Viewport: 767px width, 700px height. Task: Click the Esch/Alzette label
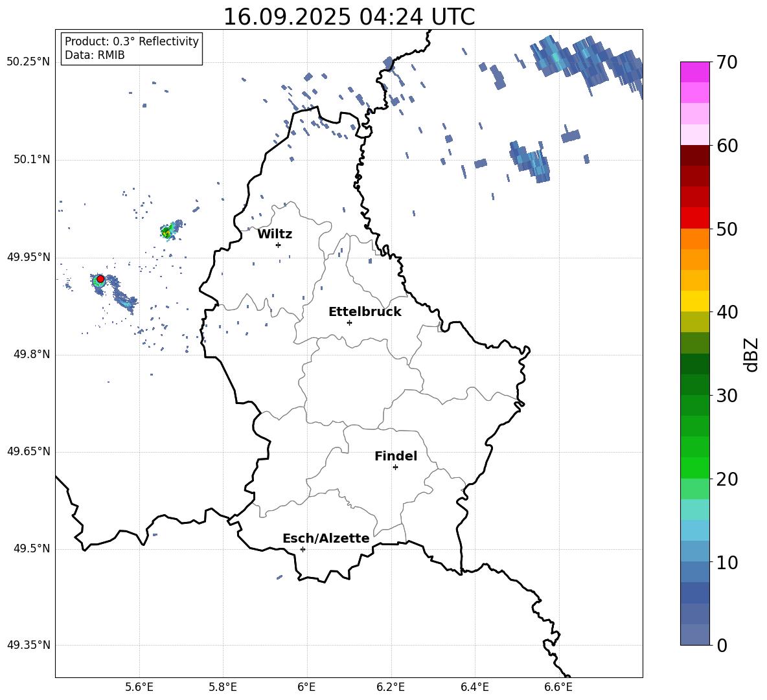(x=326, y=538)
